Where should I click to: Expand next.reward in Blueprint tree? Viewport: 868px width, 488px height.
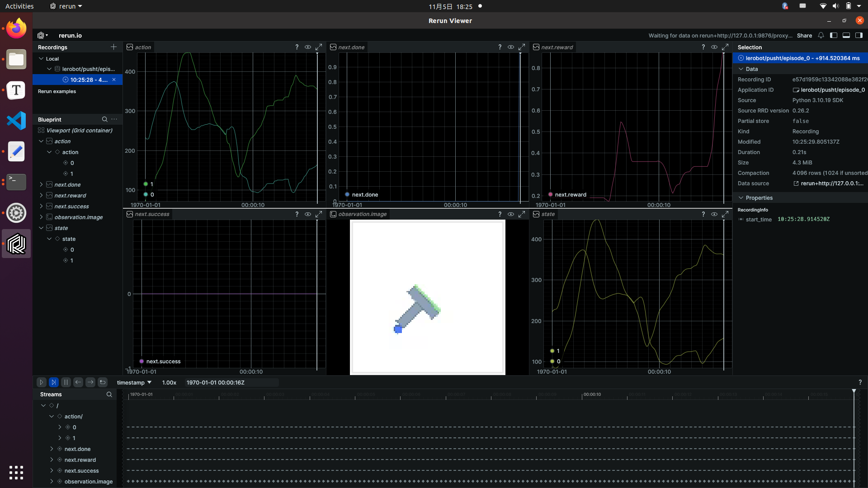(41, 195)
